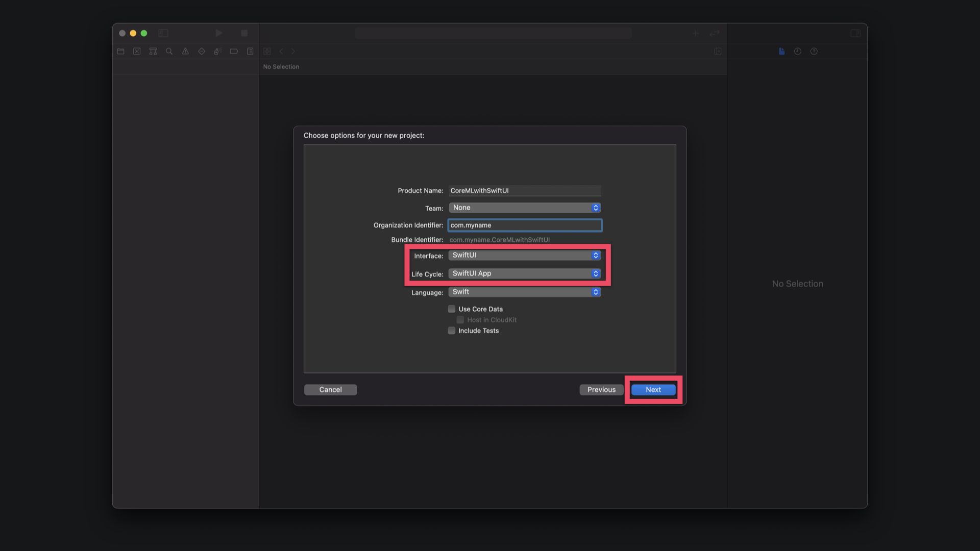Open the Interface dropdown showing SwiftUI
The width and height of the screenshot is (980, 551).
click(524, 255)
